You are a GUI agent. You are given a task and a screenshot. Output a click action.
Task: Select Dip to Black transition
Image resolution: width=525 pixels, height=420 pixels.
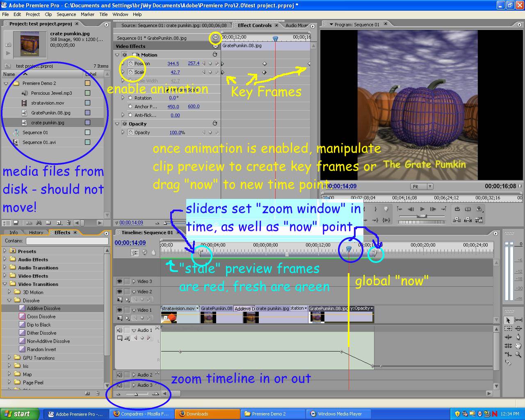[x=39, y=325]
